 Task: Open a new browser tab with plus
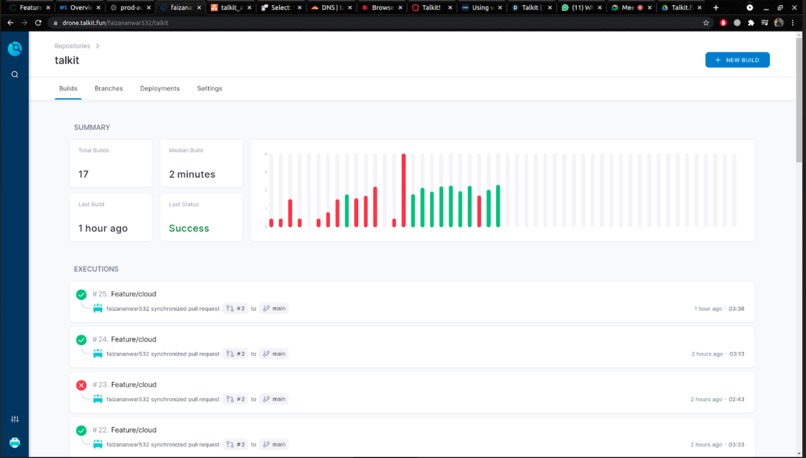(x=716, y=8)
